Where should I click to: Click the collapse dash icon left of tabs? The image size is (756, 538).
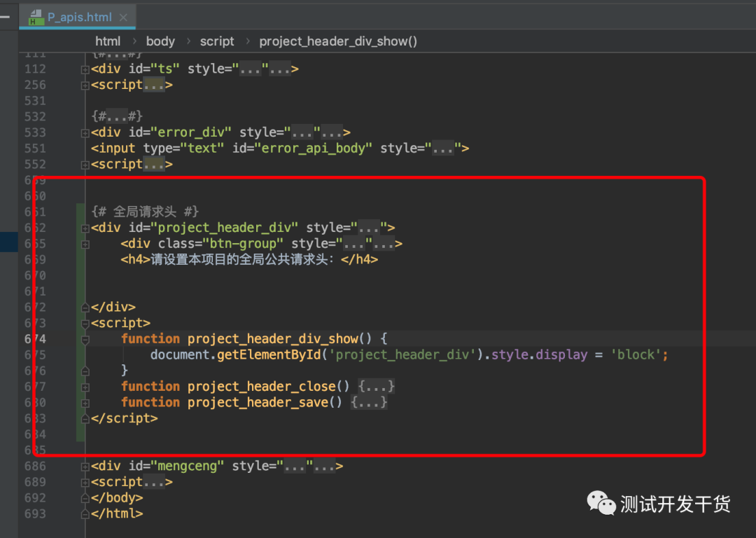[x=6, y=18]
